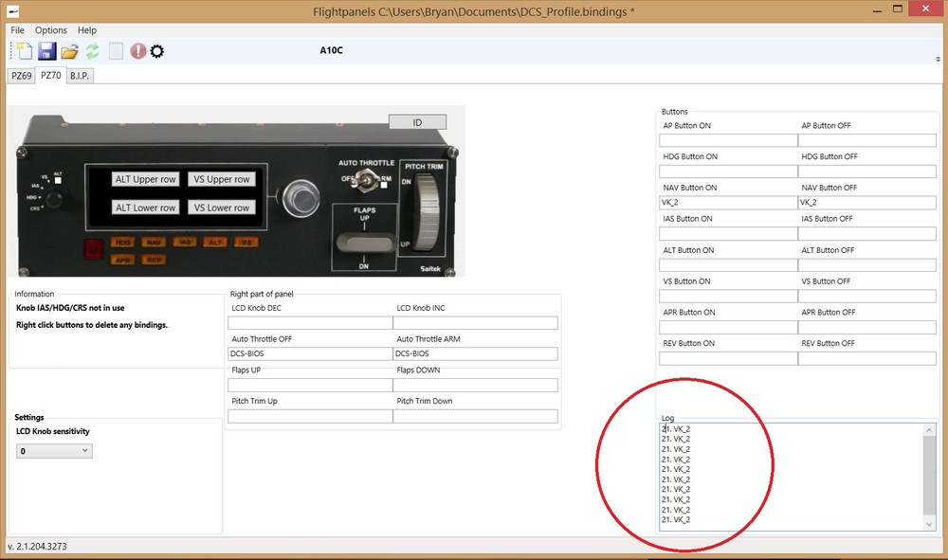Click the Auto Throttle OFF DCS-BIOS field
The height and width of the screenshot is (560, 948).
(310, 353)
